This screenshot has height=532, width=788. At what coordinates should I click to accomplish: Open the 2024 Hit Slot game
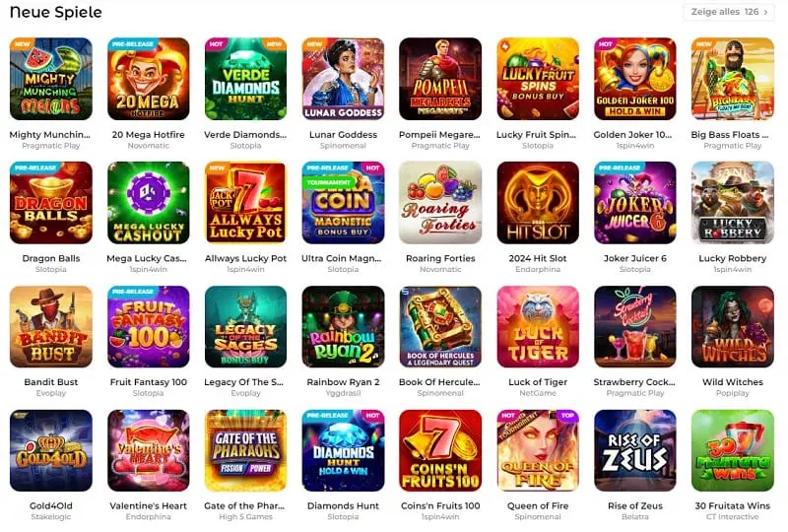click(x=538, y=203)
